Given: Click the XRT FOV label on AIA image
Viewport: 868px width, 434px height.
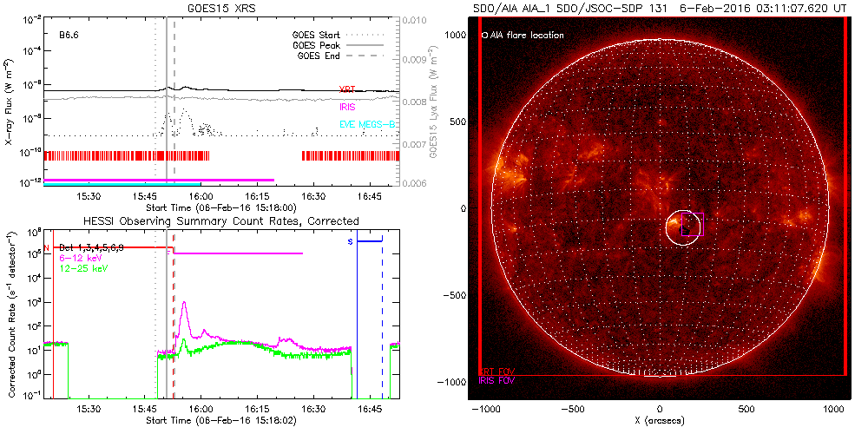Looking at the screenshot, I should click(x=497, y=371).
